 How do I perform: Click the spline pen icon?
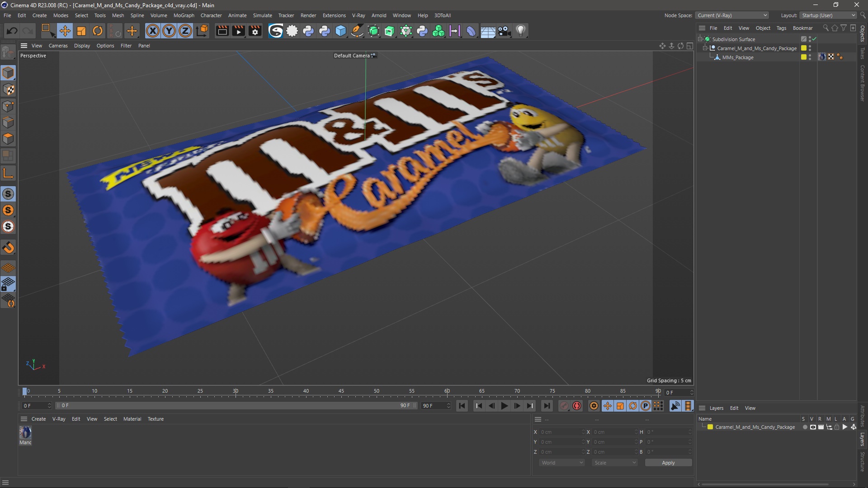357,31
